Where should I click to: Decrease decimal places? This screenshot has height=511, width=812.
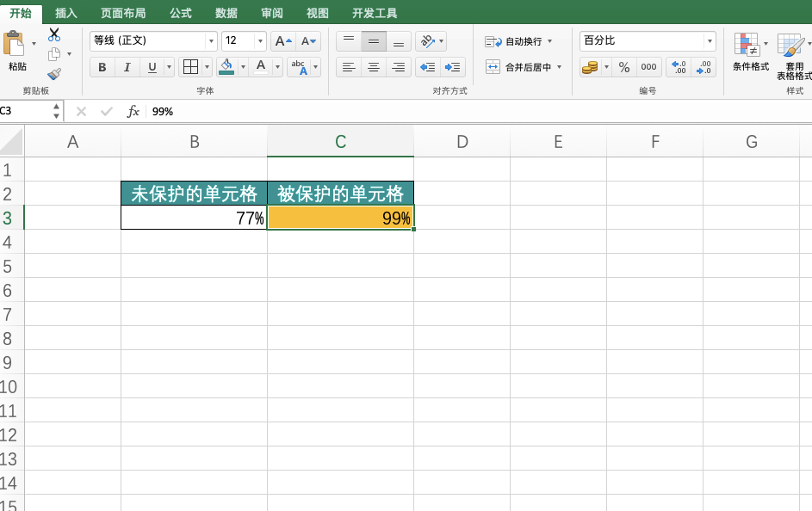point(704,67)
